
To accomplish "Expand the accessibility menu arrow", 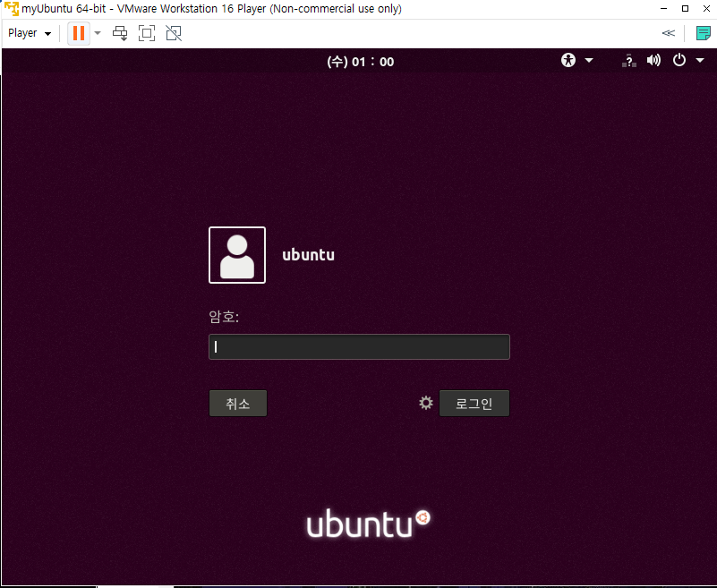I will click(589, 60).
